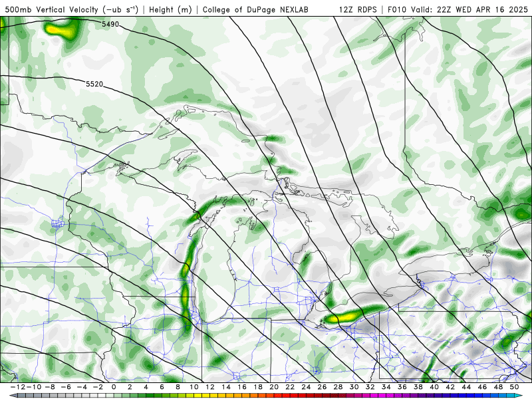
Task: Click the "22" value on the color scale
Action: coord(290,387)
